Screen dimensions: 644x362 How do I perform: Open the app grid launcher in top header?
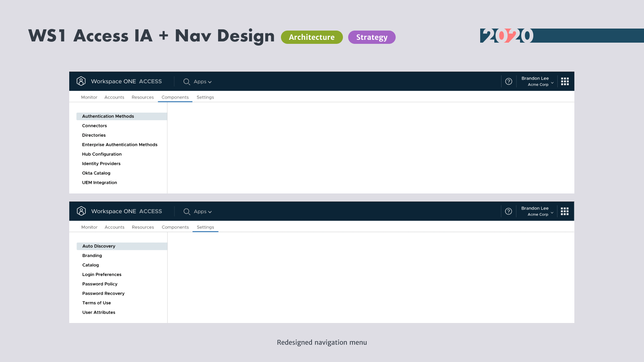pyautogui.click(x=565, y=82)
